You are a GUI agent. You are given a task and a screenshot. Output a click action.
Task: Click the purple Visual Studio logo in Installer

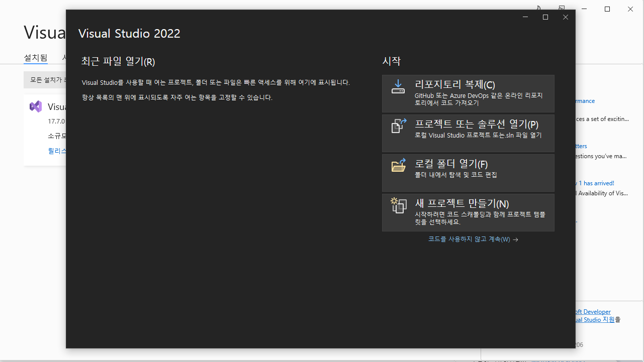(x=36, y=106)
